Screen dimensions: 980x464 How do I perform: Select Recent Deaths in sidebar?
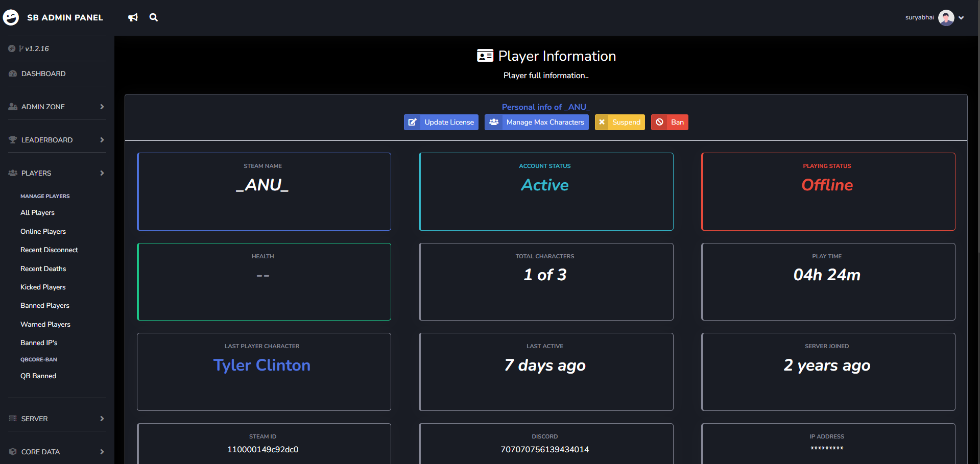(x=43, y=268)
